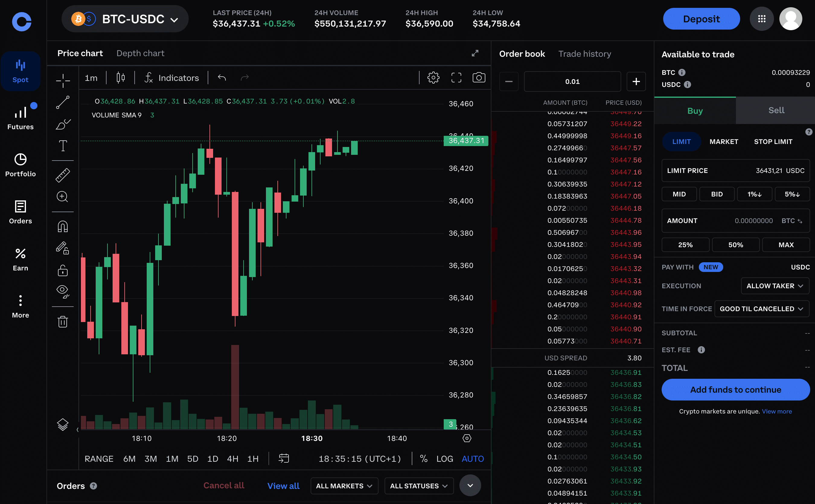Click the redo arrow in chart toolbar
Viewport: 815px width, 504px height.
coord(245,78)
